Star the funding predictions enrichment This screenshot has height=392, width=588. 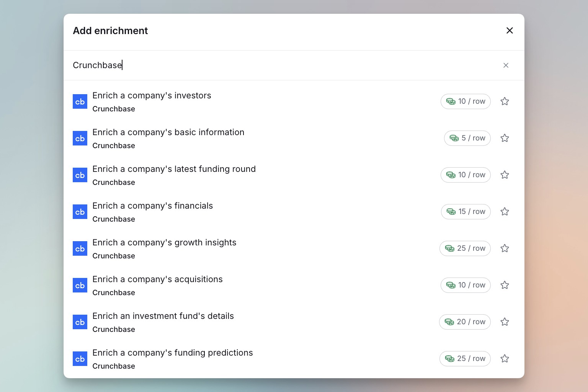click(505, 359)
